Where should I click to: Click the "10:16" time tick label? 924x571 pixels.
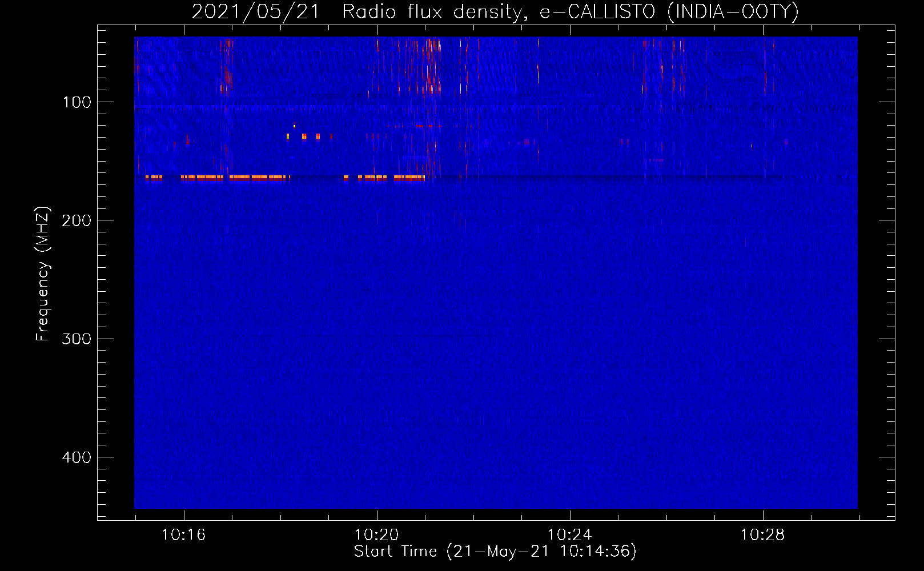coord(183,534)
